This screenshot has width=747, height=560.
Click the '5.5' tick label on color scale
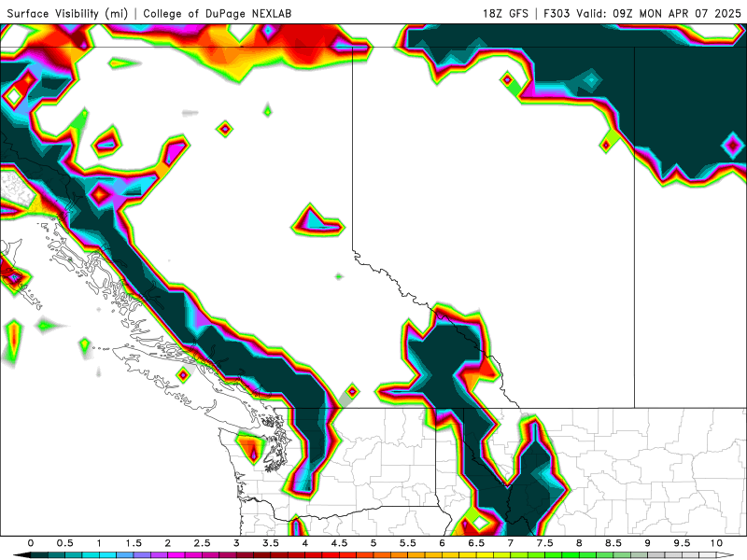[408, 543]
